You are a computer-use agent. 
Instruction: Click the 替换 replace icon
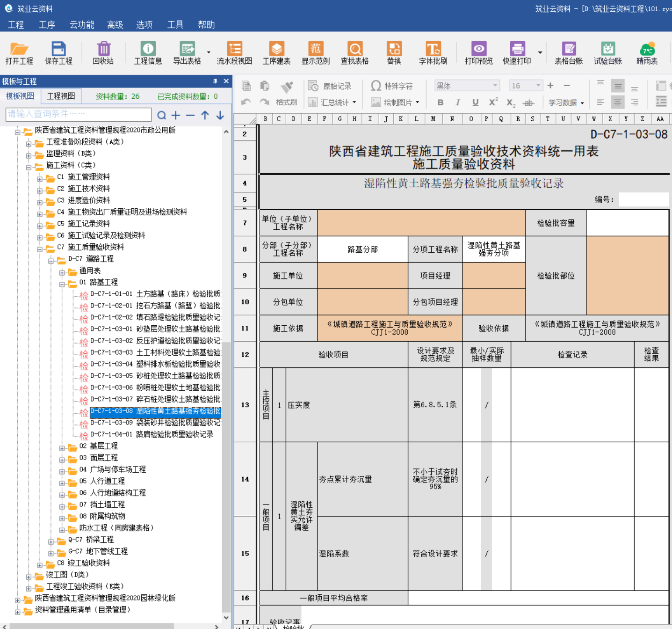(394, 53)
